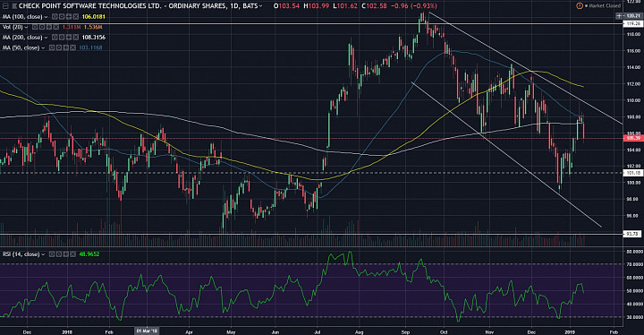Click the red 105.39 price label
This screenshot has width=644, height=335.
(x=632, y=138)
